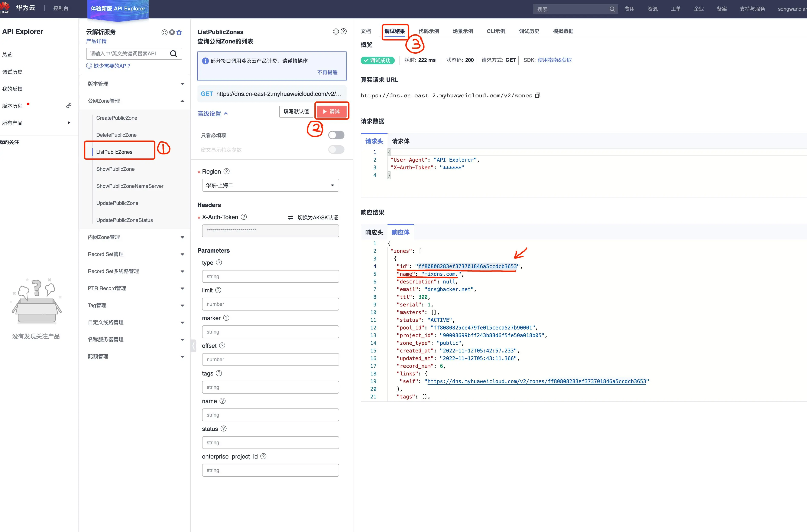This screenshot has height=532, width=807.
Task: Toggle the 密文显示特定参数 switch
Action: coord(336,150)
